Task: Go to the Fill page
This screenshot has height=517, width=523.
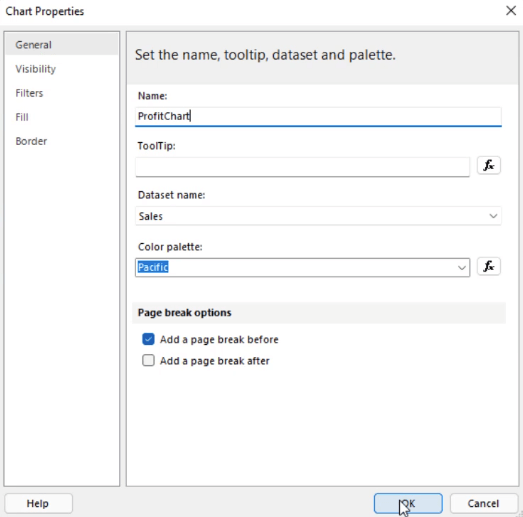Action: pos(22,117)
